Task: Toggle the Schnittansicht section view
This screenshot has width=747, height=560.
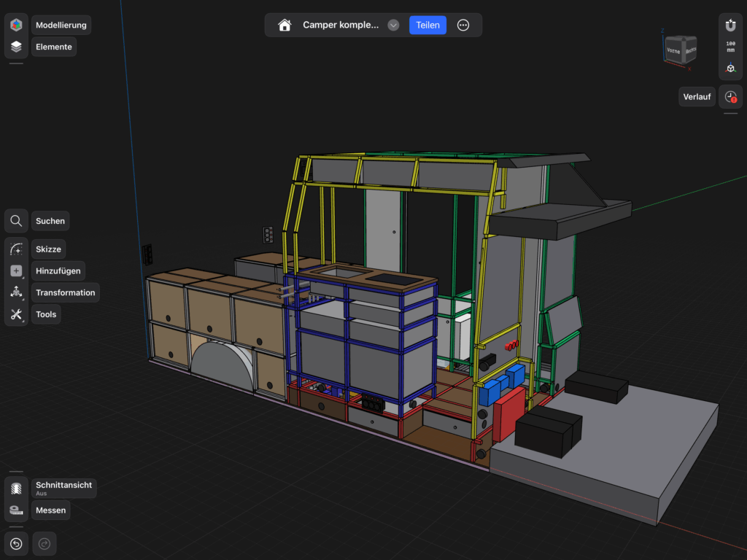Action: point(16,488)
